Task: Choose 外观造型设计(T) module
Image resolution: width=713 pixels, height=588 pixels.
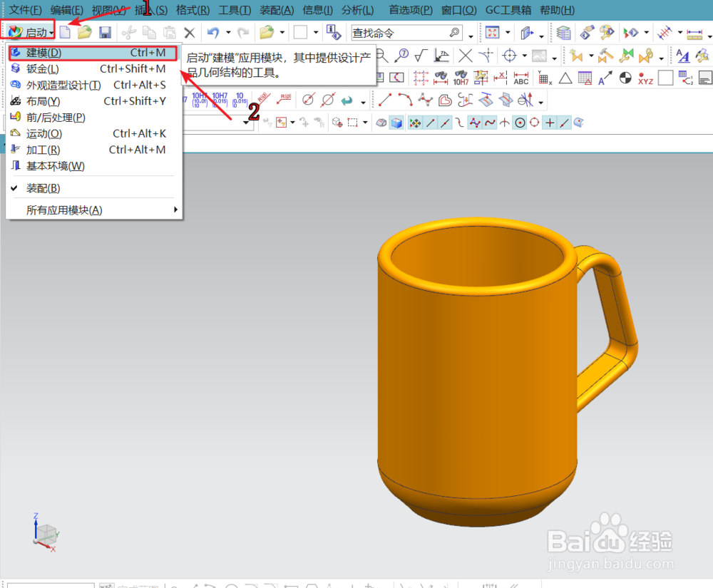Action: pos(94,85)
